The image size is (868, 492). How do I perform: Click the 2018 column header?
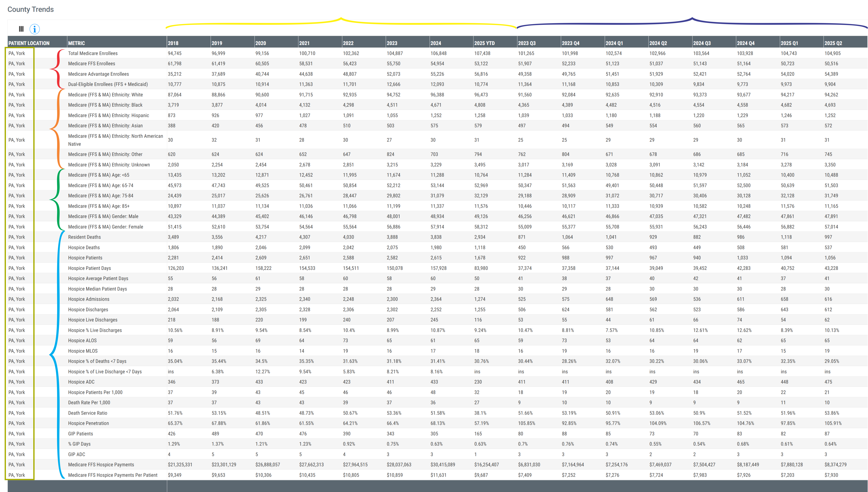pos(173,43)
